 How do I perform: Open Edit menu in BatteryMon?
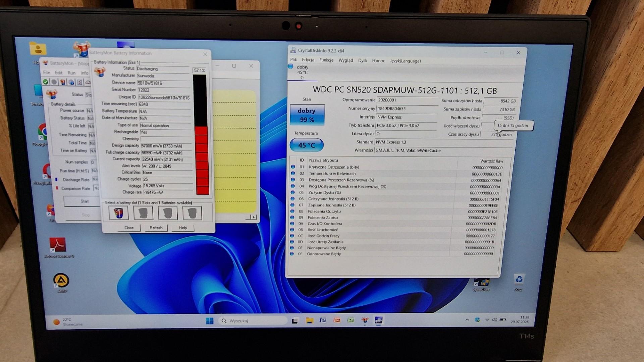[x=59, y=72]
